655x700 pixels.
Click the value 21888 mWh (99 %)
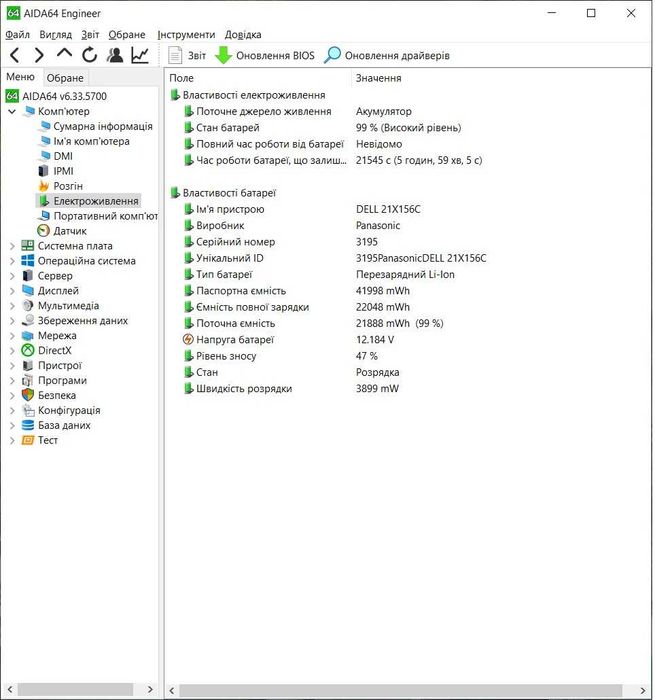pos(400,323)
